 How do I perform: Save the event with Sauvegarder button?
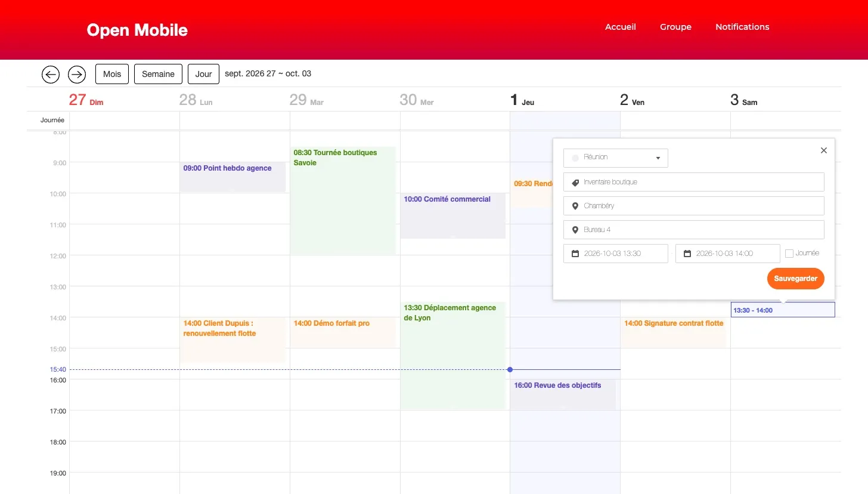(796, 279)
